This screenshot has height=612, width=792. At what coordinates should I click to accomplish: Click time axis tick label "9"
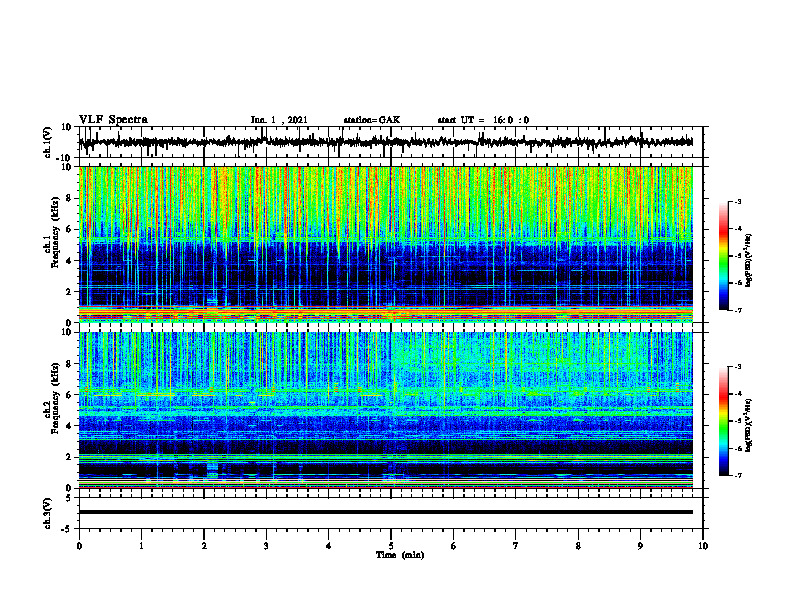pos(640,546)
